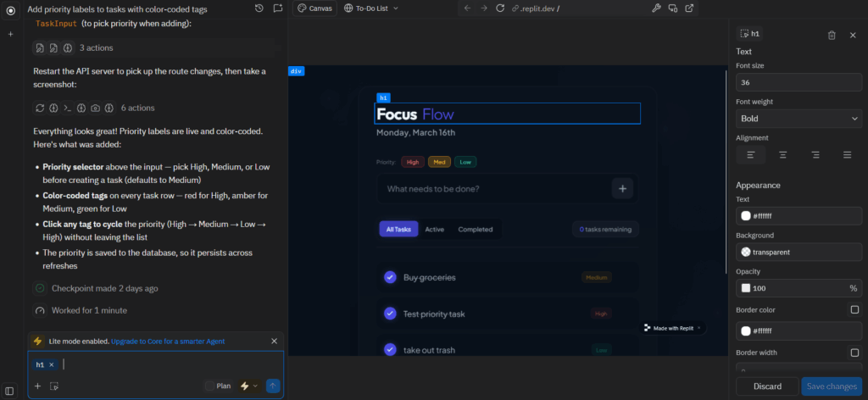Show the Active tasks filter
This screenshot has width=868, height=400.
[435, 229]
